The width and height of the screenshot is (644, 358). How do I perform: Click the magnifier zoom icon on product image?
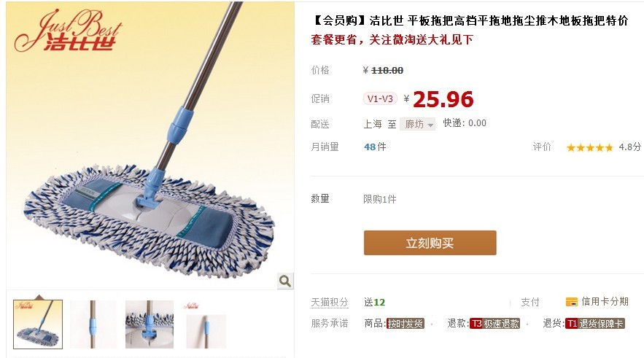(285, 281)
